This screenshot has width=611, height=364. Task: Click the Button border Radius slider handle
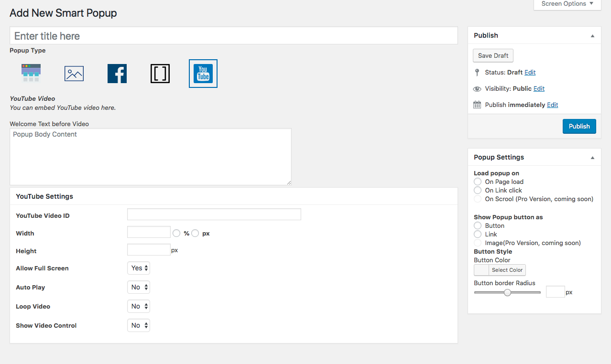point(507,292)
